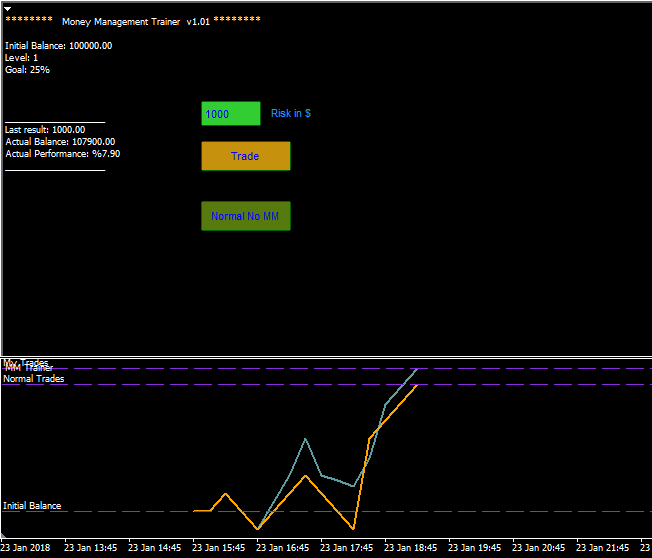Screen dimensions: 652x558
Task: Click the orange Normal Trades equity line
Action: [x=328, y=502]
